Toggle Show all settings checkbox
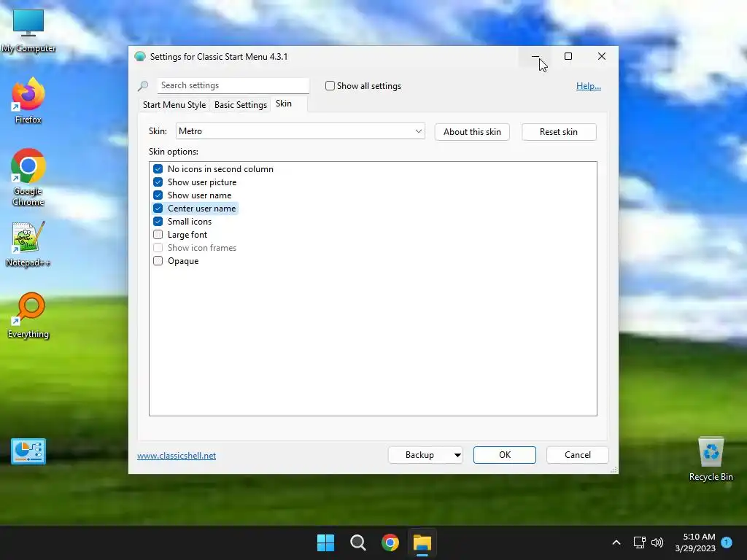This screenshot has width=747, height=560. pyautogui.click(x=330, y=86)
